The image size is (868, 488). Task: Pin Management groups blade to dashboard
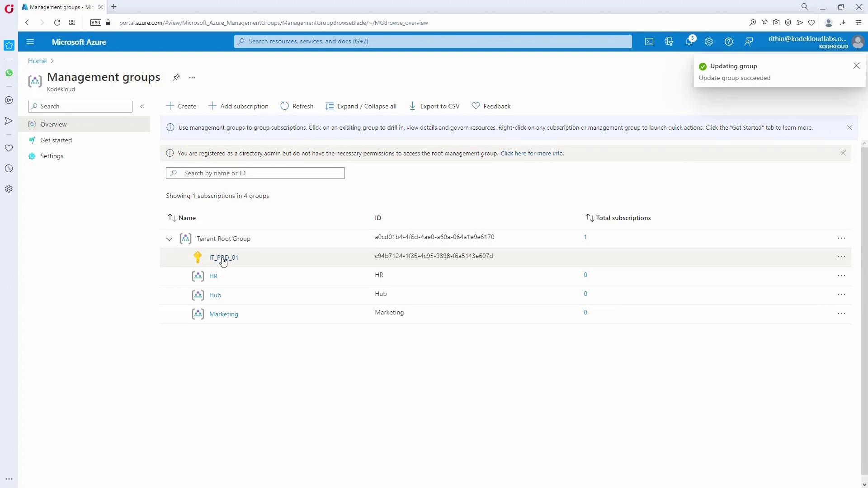point(176,77)
